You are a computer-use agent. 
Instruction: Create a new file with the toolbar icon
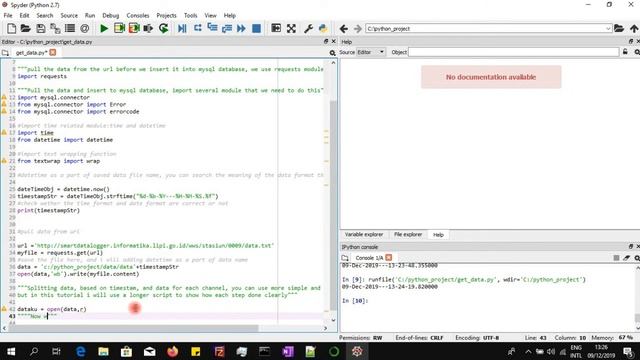tap(11, 28)
